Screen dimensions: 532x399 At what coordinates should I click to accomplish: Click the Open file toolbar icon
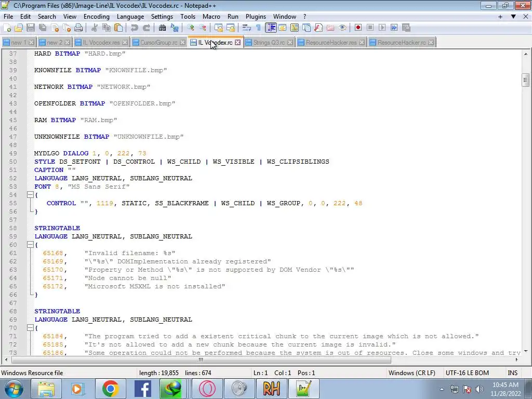pyautogui.click(x=19, y=28)
